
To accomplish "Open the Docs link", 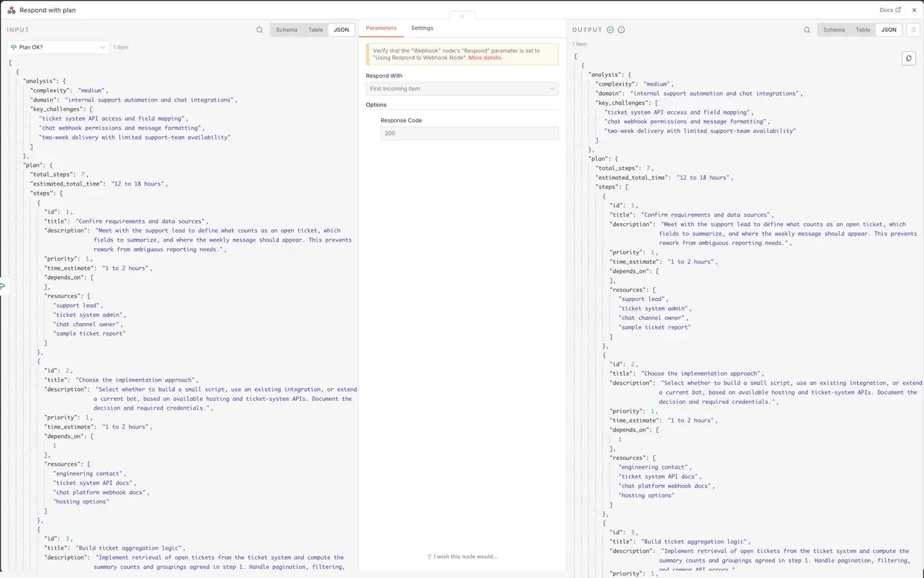I will (x=890, y=10).
